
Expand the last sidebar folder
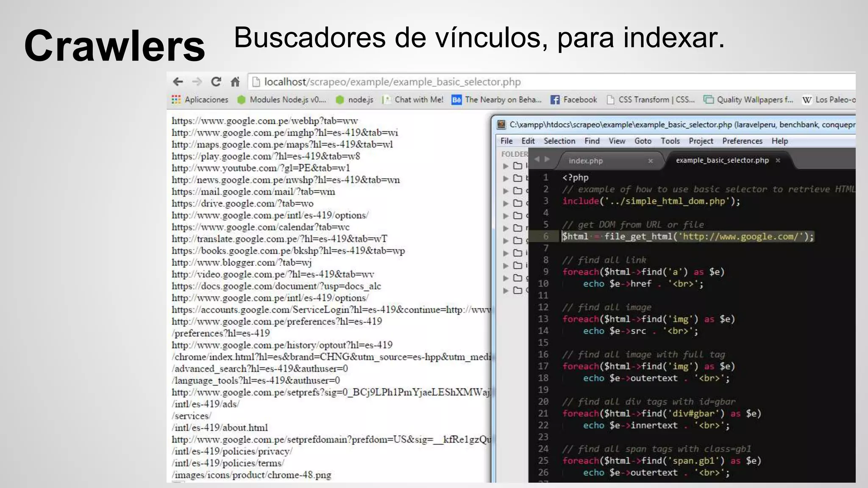(x=506, y=291)
